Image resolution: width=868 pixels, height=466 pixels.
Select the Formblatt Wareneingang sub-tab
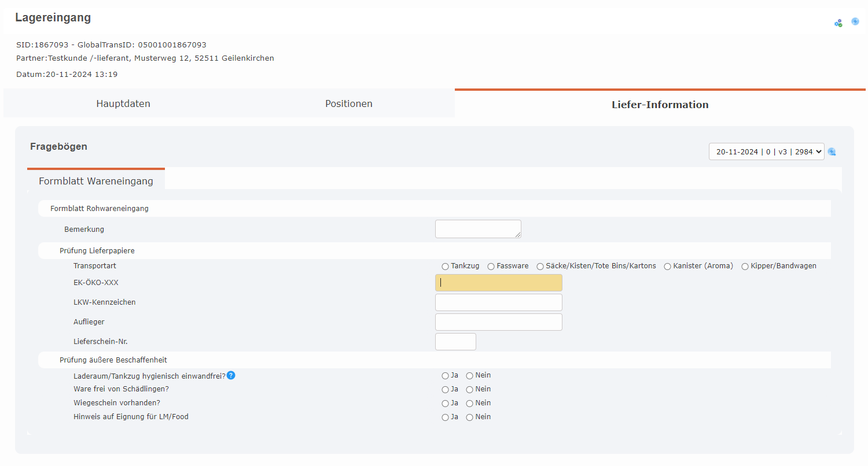tap(96, 181)
